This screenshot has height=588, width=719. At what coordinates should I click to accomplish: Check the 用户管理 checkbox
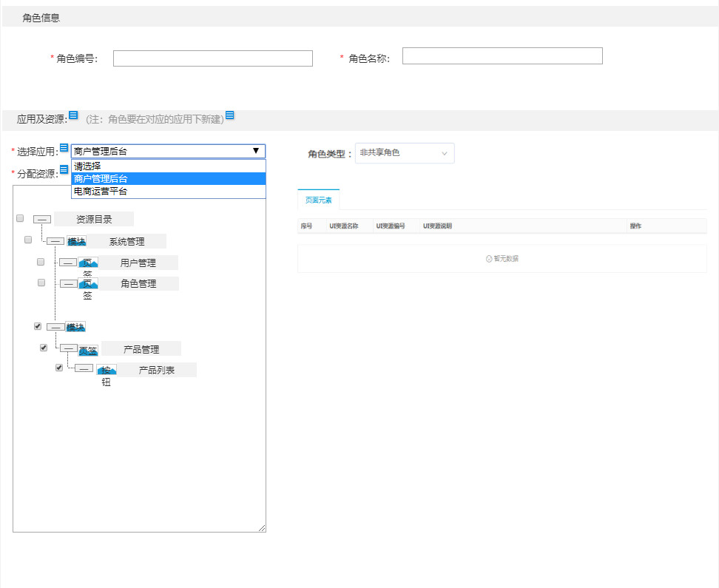pyautogui.click(x=41, y=262)
